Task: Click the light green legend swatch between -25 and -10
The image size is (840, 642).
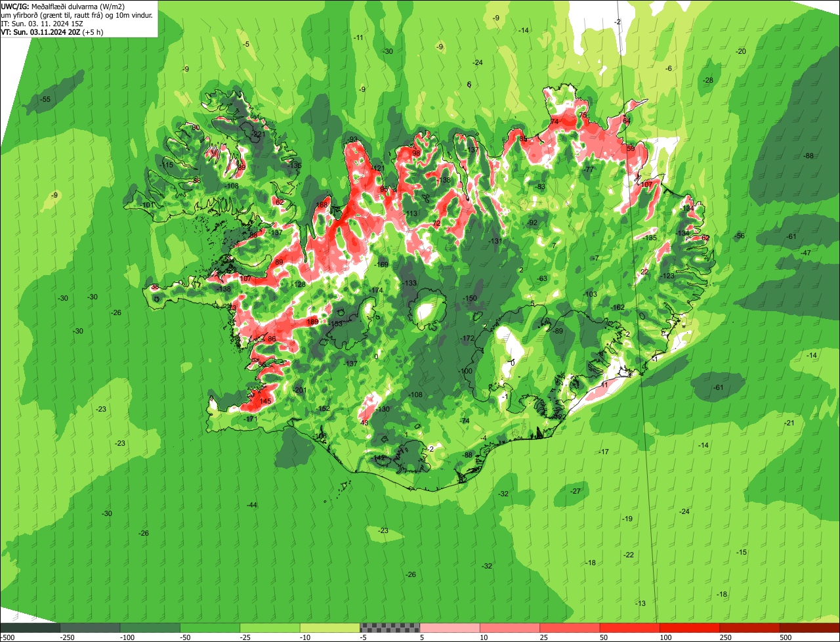Action: pos(270,628)
